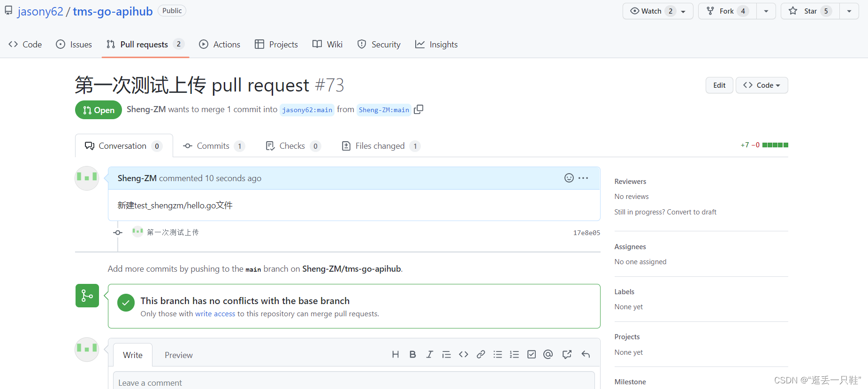Screen dimensions: 868x389
Task: Add a task list icon
Action: tap(531, 354)
